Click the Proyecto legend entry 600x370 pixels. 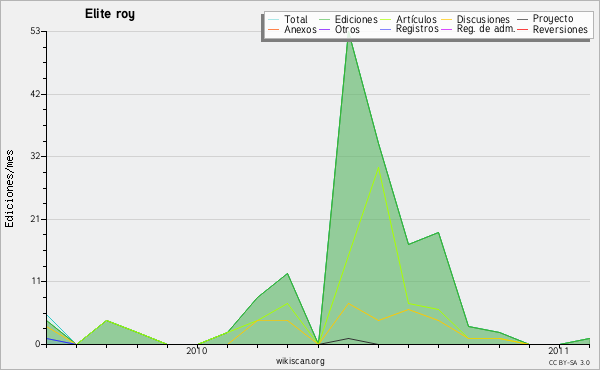[553, 19]
